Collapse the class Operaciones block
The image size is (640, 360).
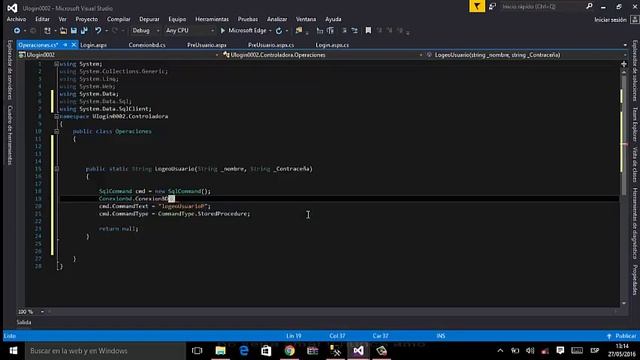(x=57, y=131)
